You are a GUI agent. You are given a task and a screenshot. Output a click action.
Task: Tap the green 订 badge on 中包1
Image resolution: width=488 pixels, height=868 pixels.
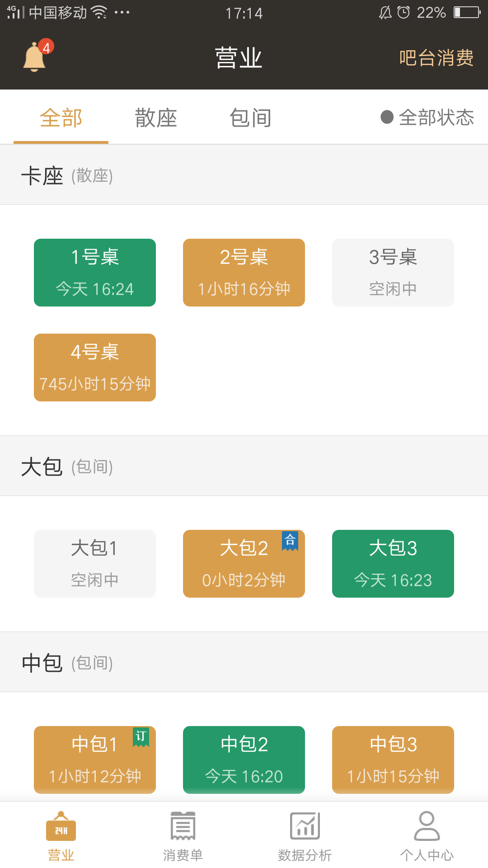click(x=141, y=737)
